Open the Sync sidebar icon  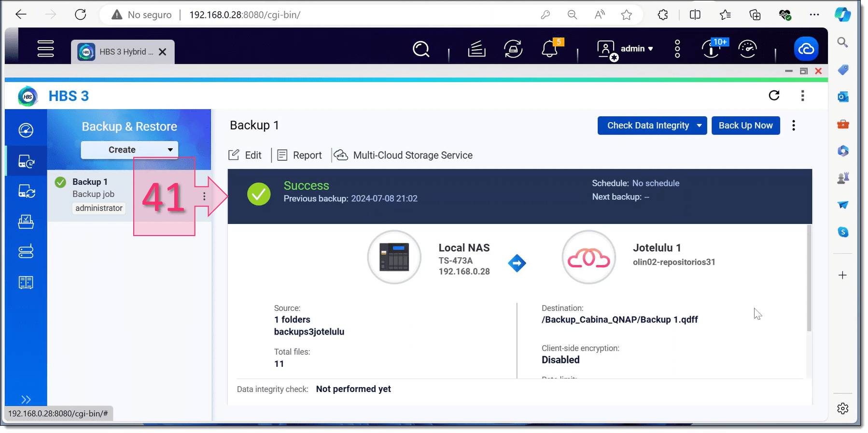[x=26, y=192]
